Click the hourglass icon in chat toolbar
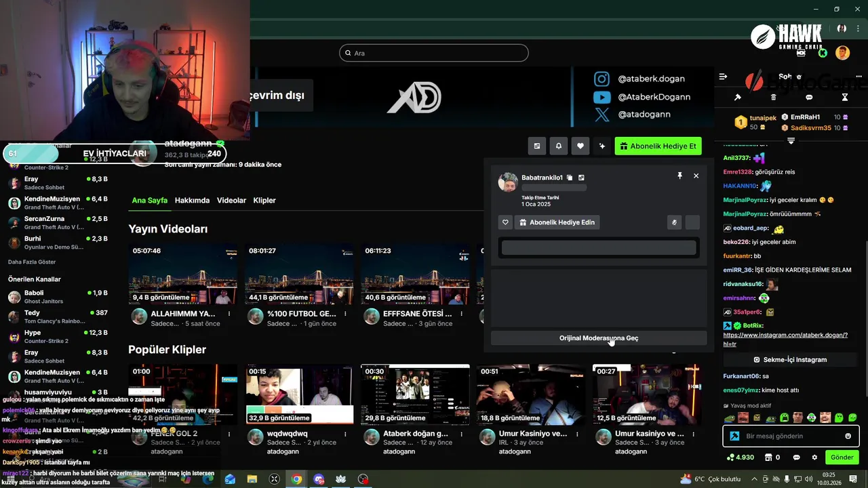This screenshot has height=488, width=868. pos(845,98)
